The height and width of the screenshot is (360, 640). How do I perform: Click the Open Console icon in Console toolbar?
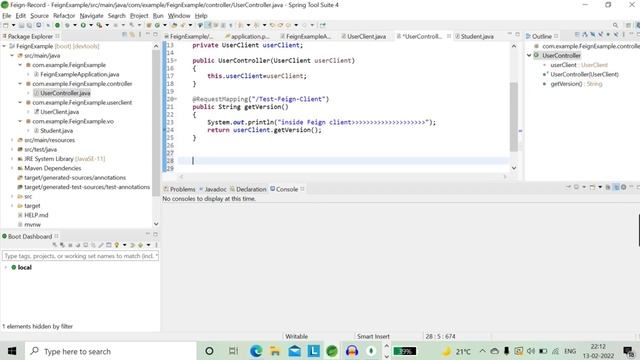click(x=592, y=187)
